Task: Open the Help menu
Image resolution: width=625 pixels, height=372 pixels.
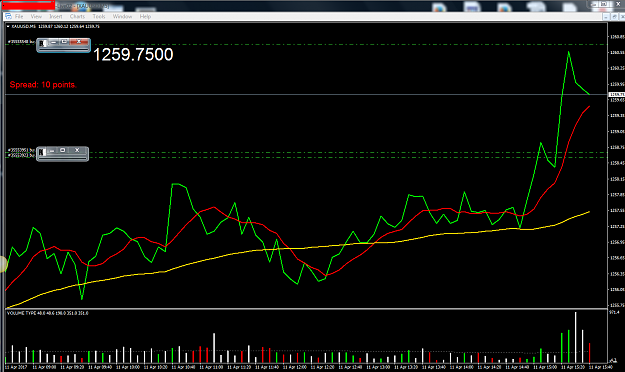Action: 145,16
